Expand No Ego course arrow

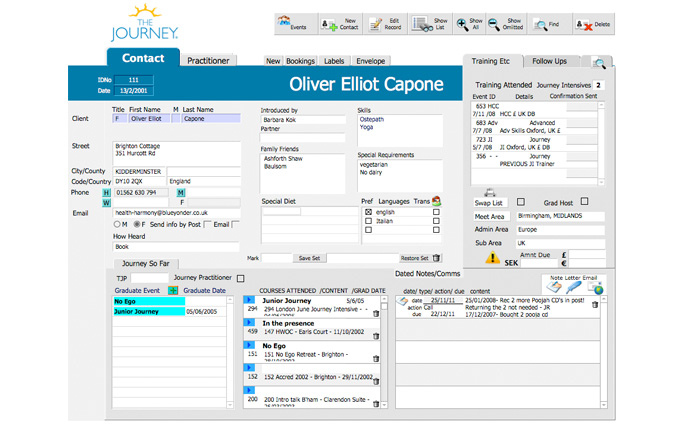249,345
